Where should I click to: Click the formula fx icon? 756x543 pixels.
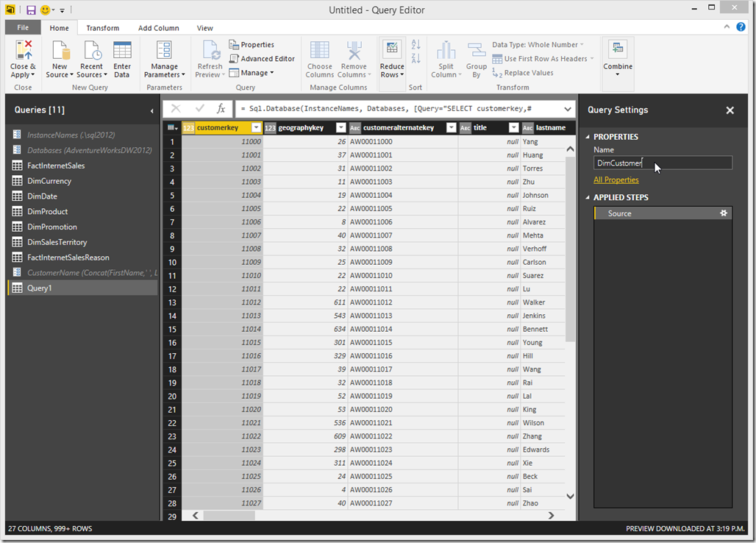coord(221,108)
